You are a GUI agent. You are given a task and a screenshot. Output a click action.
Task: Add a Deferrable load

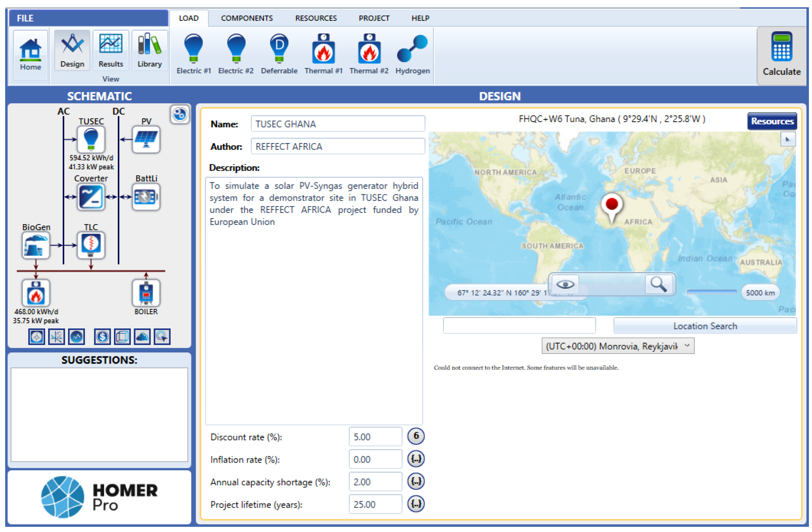(279, 54)
